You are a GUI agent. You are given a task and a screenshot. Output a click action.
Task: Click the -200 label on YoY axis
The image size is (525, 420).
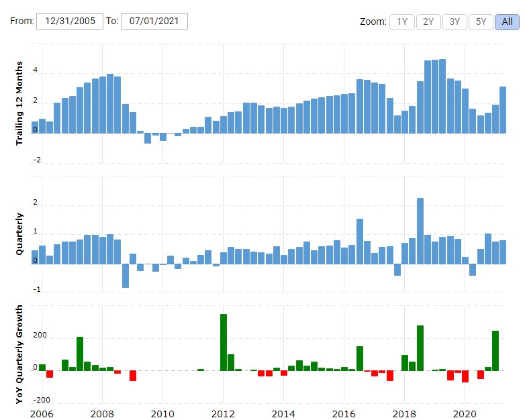pos(42,400)
